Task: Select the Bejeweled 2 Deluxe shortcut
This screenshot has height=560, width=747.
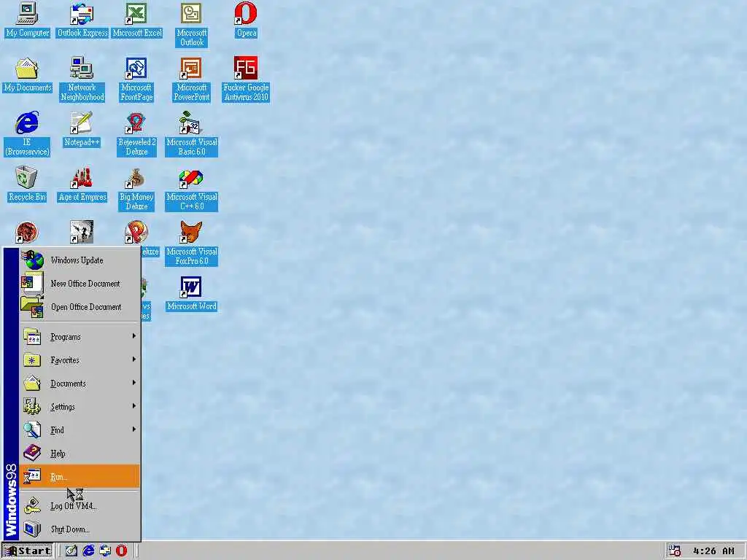Action: (136, 134)
